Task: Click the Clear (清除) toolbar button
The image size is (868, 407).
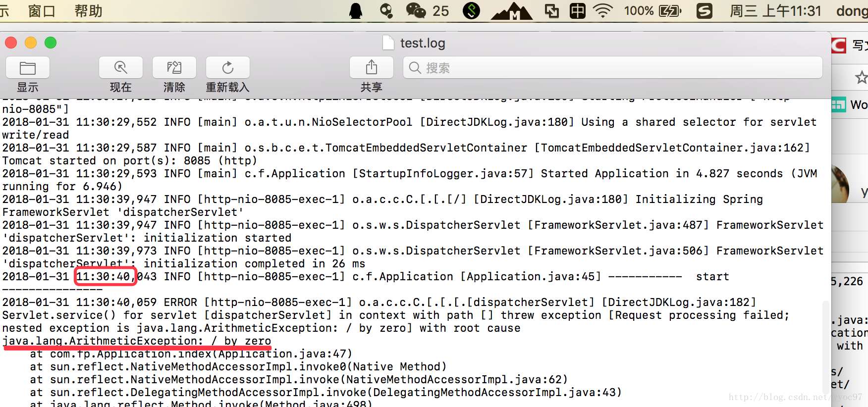Action: coord(174,68)
